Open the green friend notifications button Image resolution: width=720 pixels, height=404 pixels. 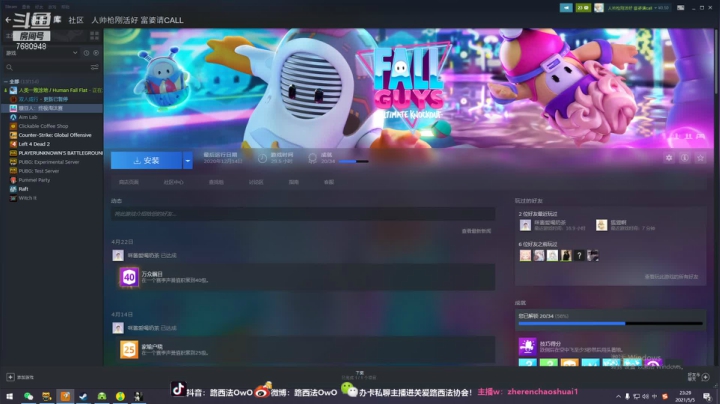[x=583, y=8]
